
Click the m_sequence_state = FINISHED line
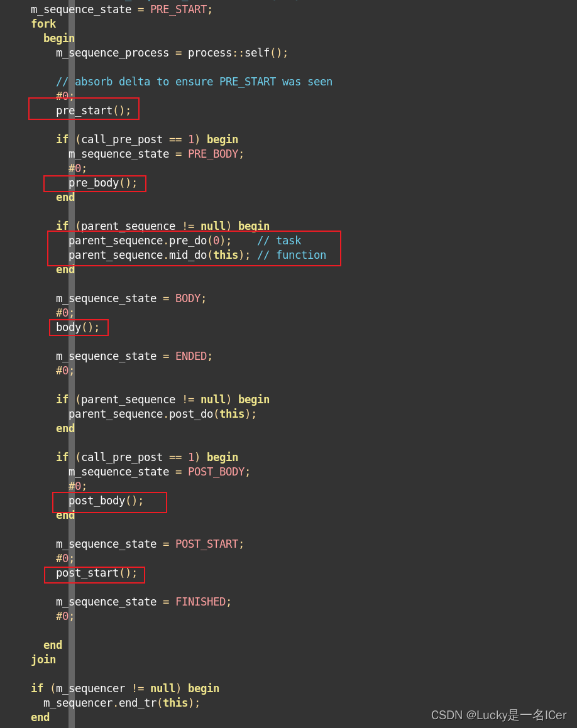[x=142, y=601]
